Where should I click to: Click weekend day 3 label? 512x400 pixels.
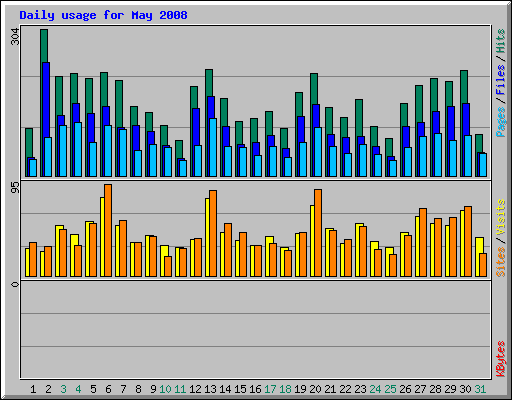(x=63, y=389)
